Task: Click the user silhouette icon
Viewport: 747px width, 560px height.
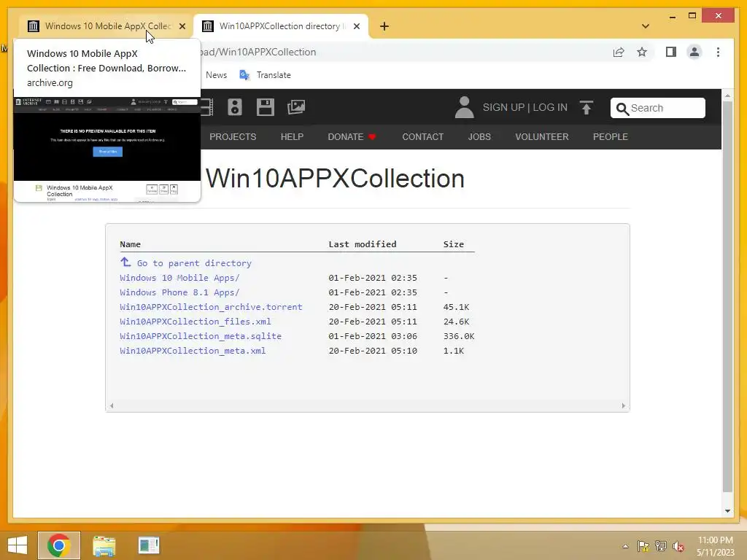Action: click(x=464, y=108)
